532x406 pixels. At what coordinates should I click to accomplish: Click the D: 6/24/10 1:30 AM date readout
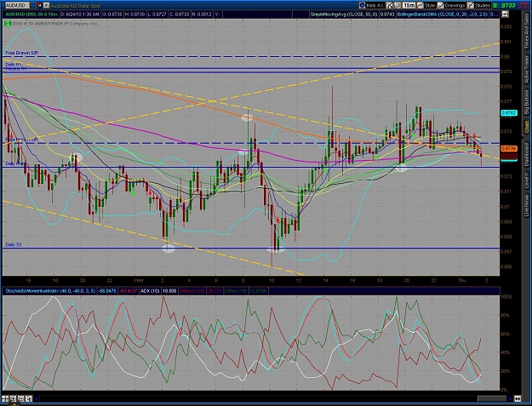[x=80, y=14]
